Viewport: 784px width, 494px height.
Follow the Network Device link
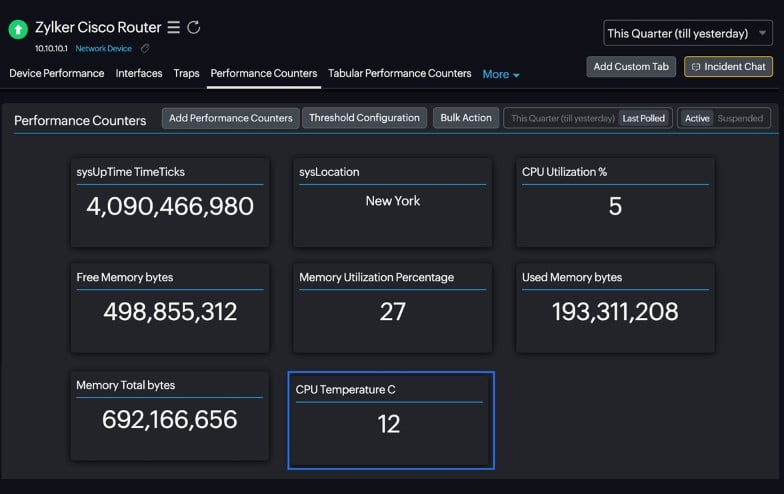click(x=104, y=48)
